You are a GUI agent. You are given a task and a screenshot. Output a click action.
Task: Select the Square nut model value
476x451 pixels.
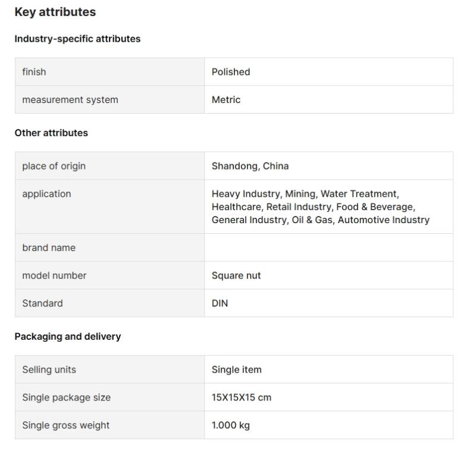pos(236,275)
